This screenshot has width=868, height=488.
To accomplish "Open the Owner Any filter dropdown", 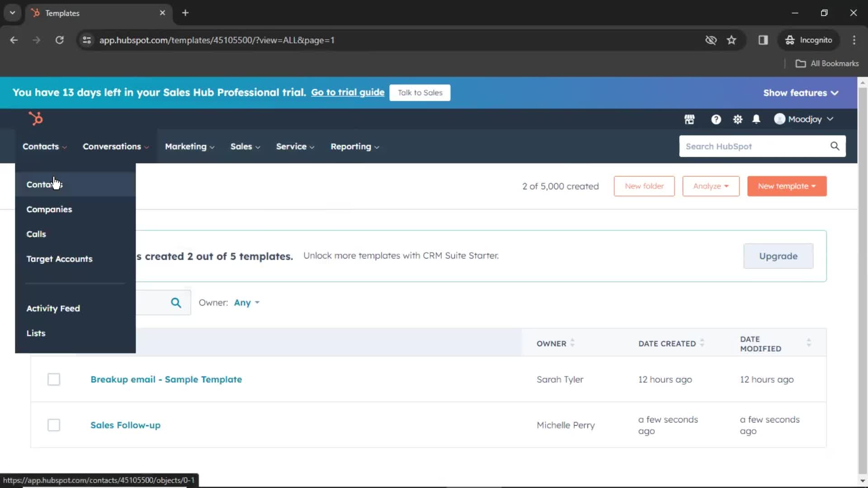I will [x=246, y=303].
